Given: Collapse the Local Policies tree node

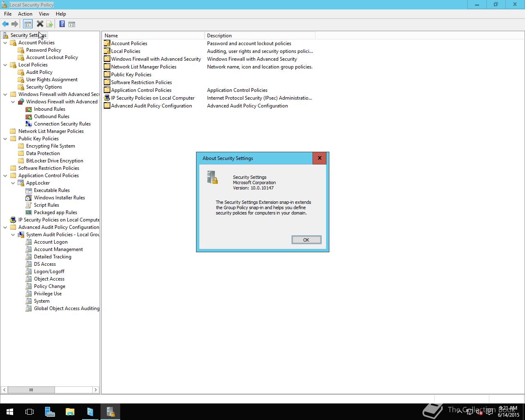Looking at the screenshot, I should pos(5,65).
